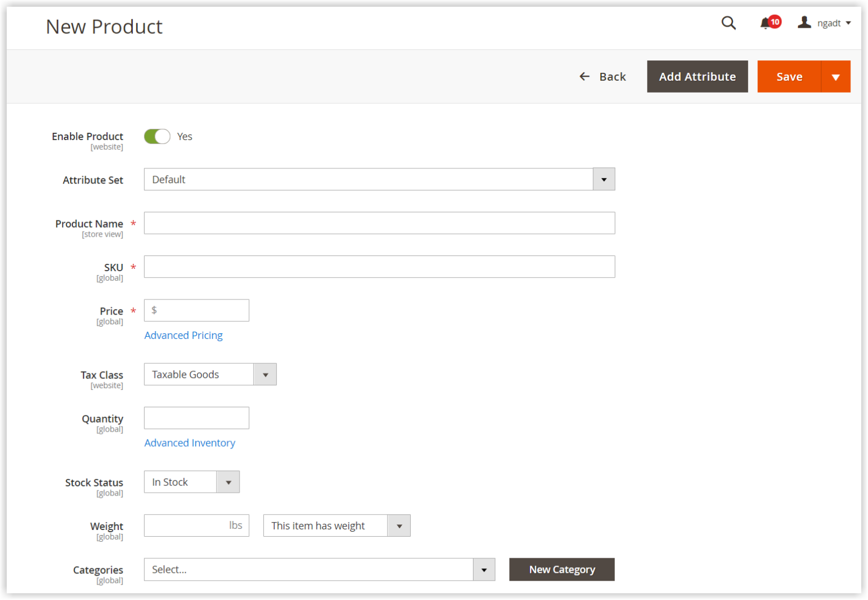The image size is (868, 600).
Task: Open the Tax Class selector
Action: coord(266,374)
